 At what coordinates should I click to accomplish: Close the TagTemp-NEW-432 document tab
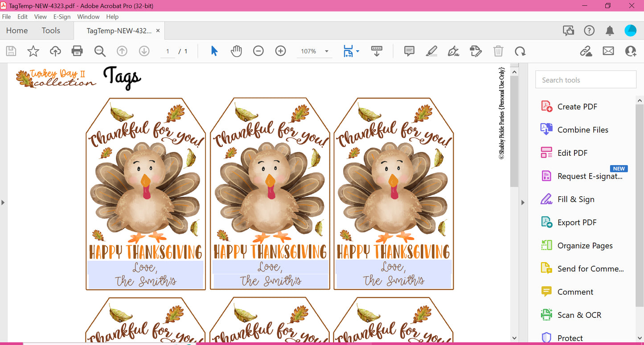click(158, 31)
